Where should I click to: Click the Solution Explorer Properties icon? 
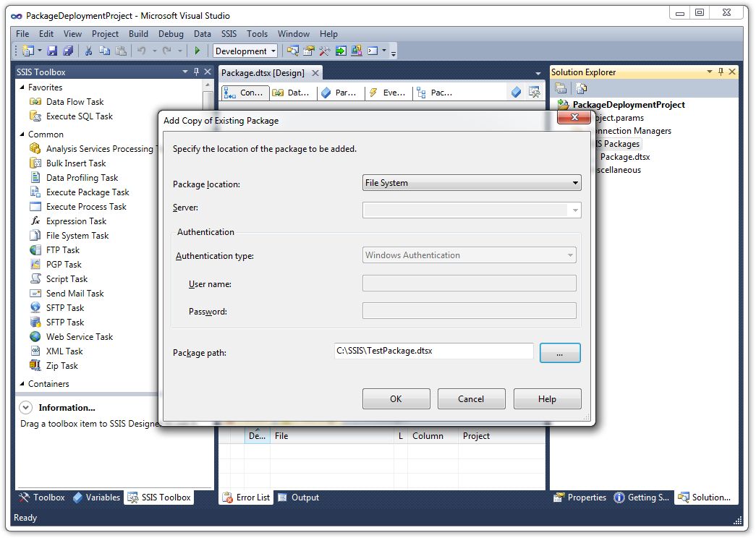tap(561, 88)
